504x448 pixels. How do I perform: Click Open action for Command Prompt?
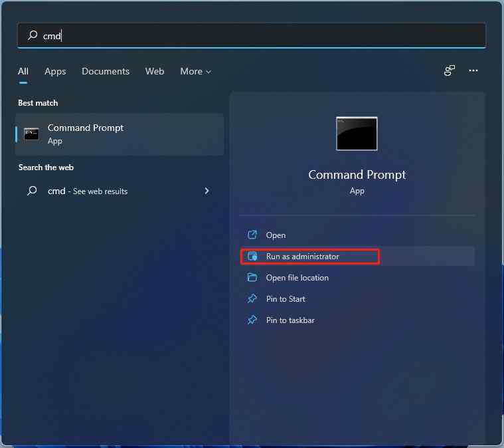pyautogui.click(x=357, y=235)
